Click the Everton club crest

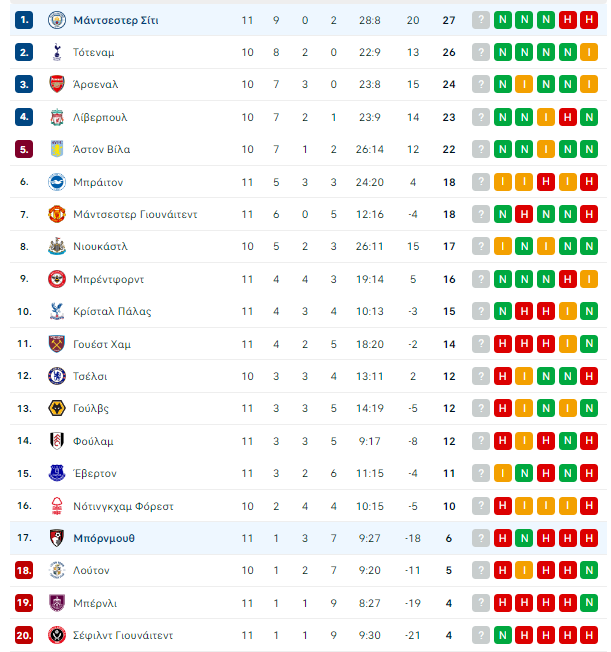pos(57,473)
